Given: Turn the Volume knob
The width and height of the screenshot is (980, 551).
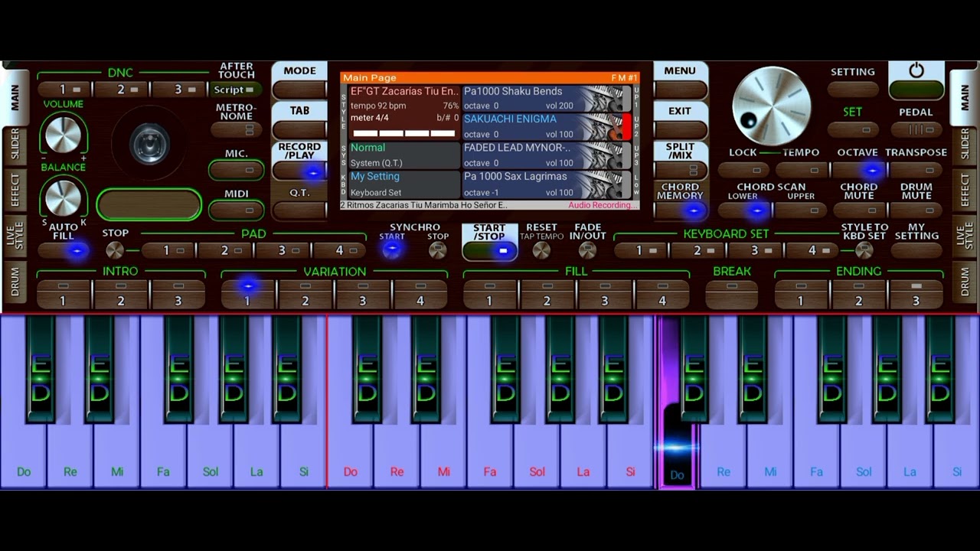Looking at the screenshot, I should click(x=63, y=135).
